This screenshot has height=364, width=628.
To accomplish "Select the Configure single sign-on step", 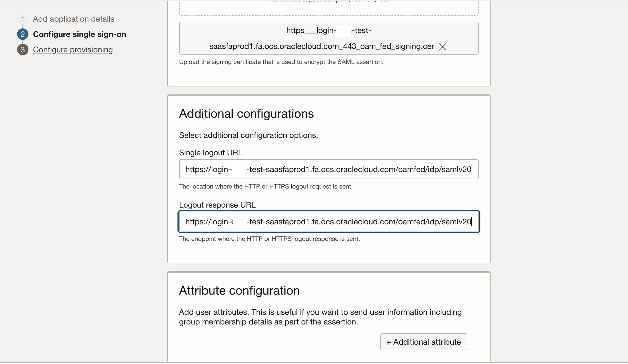I will point(79,34).
